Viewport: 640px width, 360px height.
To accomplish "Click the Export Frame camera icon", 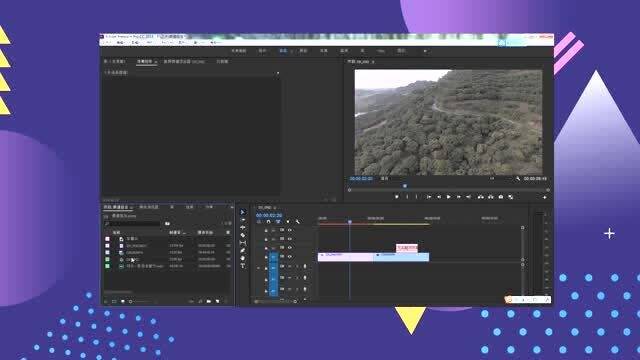I will (x=501, y=197).
